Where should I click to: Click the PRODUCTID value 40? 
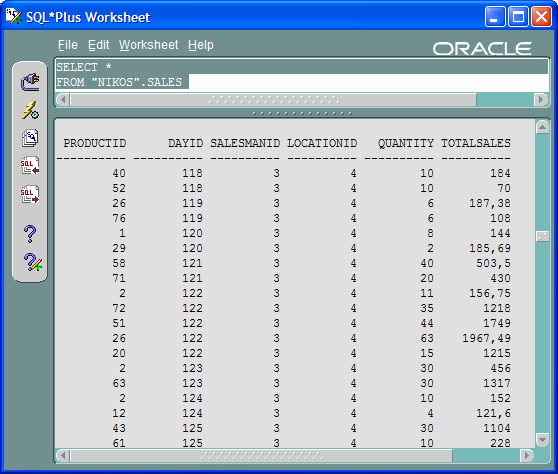119,173
